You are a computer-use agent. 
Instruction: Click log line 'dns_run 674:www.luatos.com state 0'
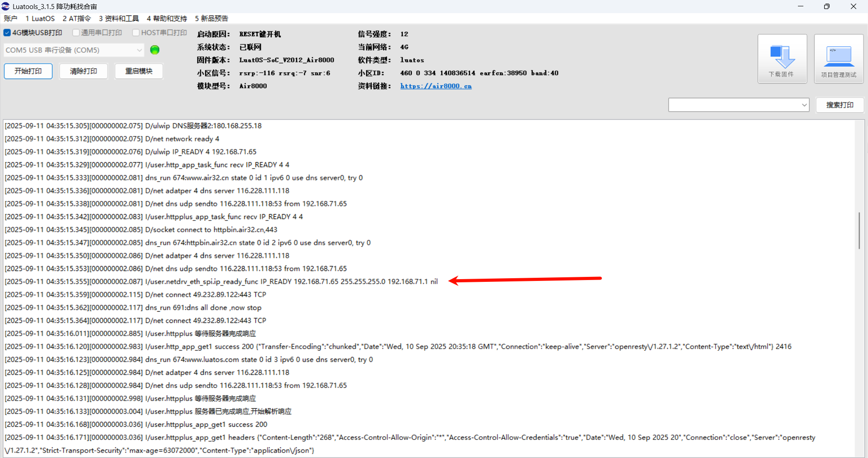pos(189,360)
